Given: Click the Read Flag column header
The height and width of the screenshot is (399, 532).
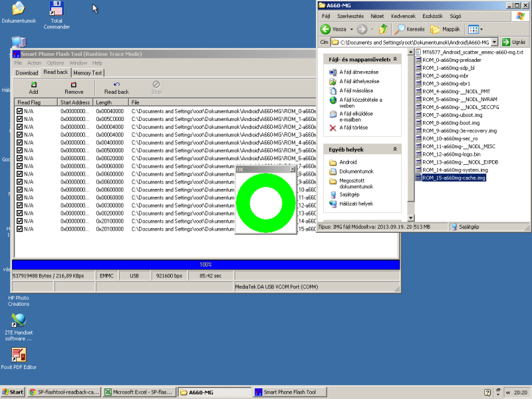Looking at the screenshot, I should [36, 102].
